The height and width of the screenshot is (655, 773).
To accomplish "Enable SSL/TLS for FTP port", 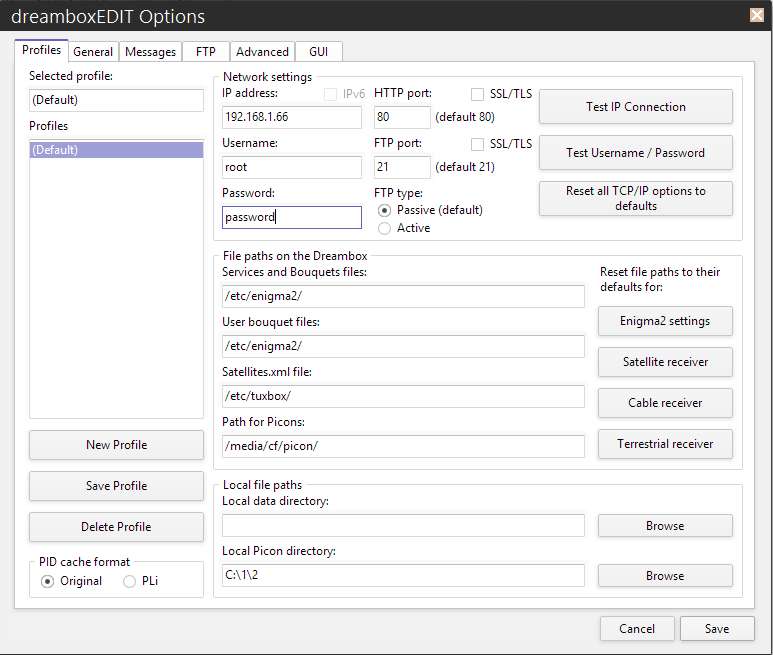I will click(x=477, y=144).
